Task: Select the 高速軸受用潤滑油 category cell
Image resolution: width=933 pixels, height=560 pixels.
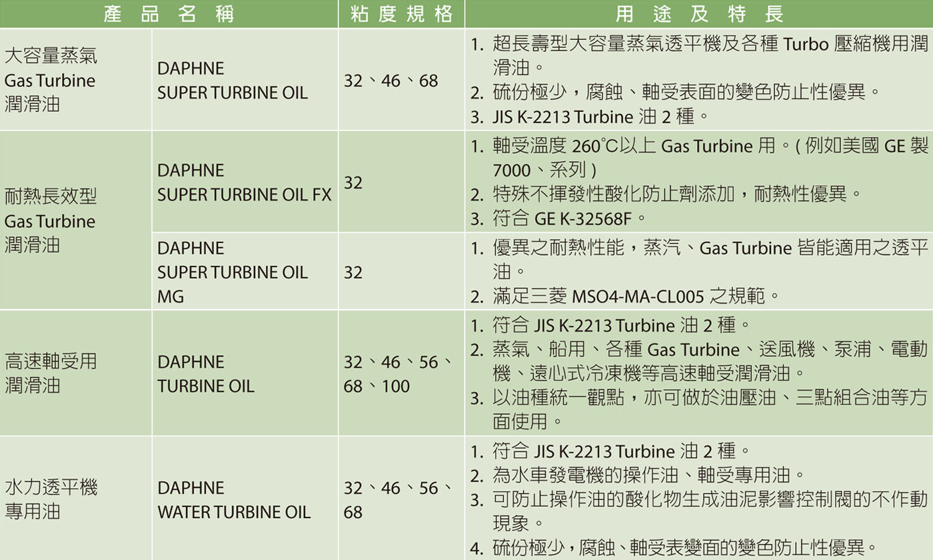Action: [x=51, y=374]
